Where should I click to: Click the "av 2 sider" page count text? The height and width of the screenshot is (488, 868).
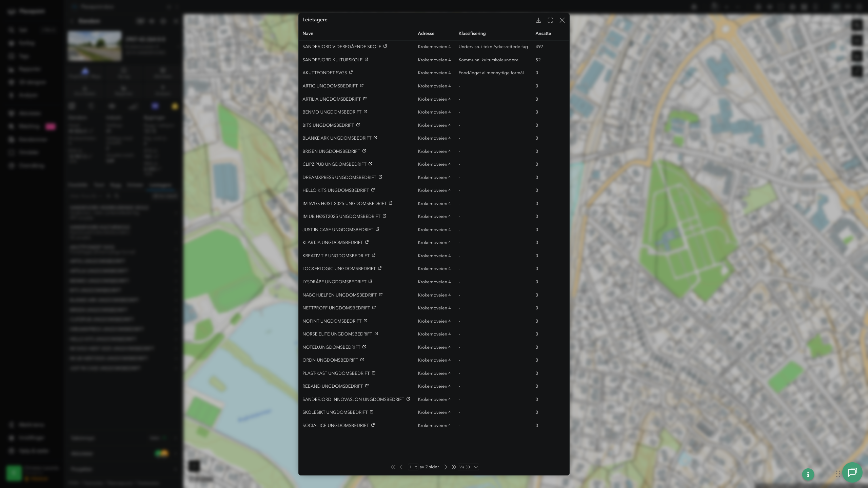click(429, 467)
